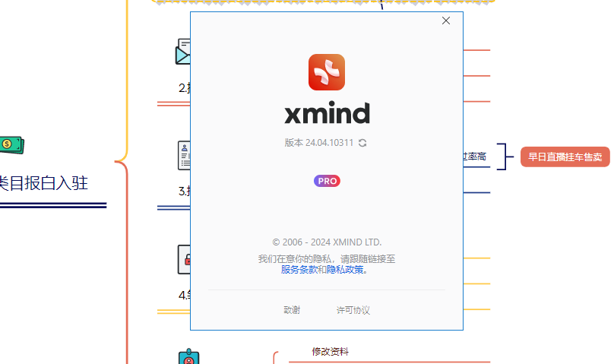Image resolution: width=614 pixels, height=364 pixels.
Task: Click the xmind wordmark
Action: 327,112
